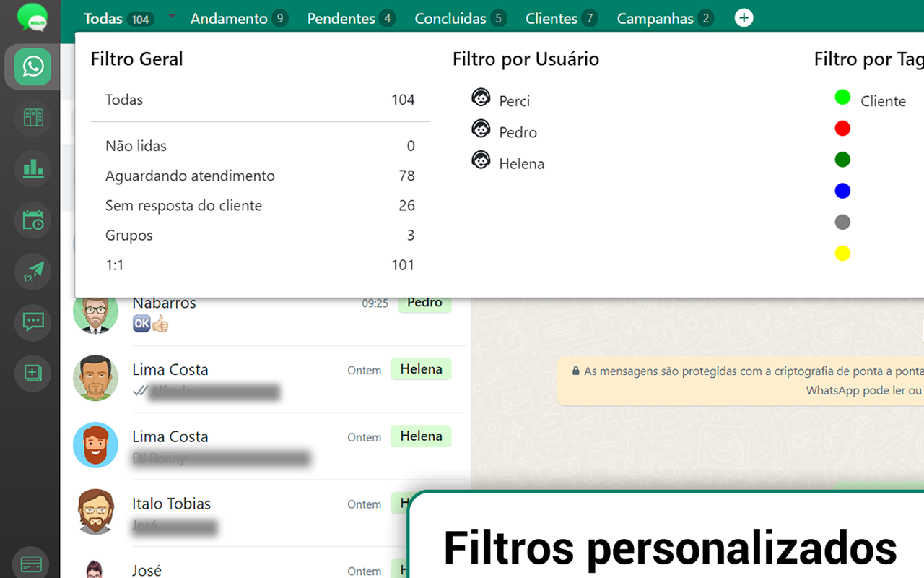Screen dimensions: 924x578
Task: Open the quick message chat bubble icon
Action: pyautogui.click(x=33, y=322)
